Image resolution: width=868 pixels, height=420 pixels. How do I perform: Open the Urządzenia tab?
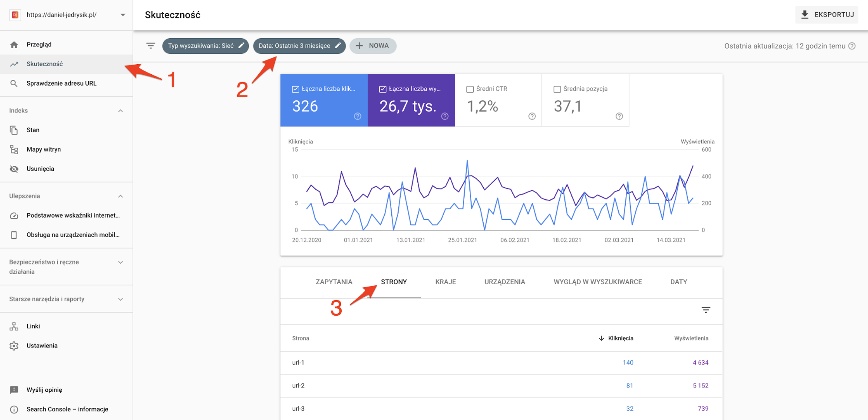coord(505,282)
